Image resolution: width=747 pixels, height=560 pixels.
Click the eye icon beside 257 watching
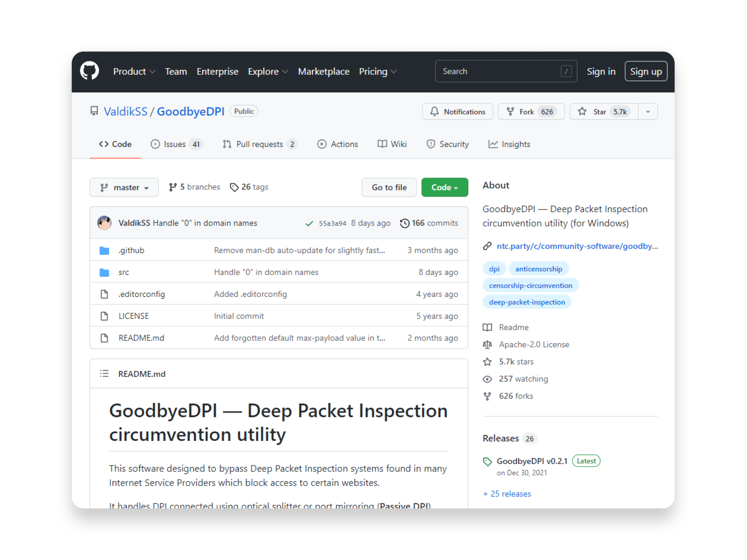pos(487,379)
